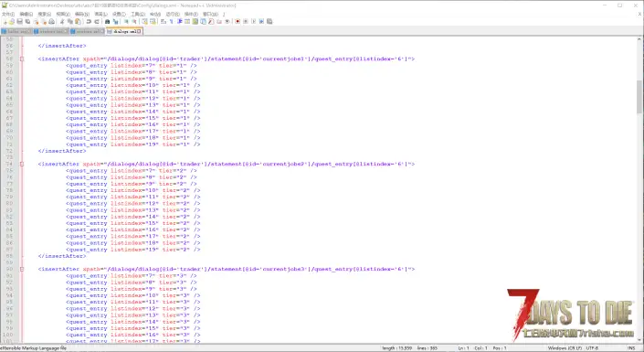
Task: Open Find with the binoculars icon
Action: 107,21
